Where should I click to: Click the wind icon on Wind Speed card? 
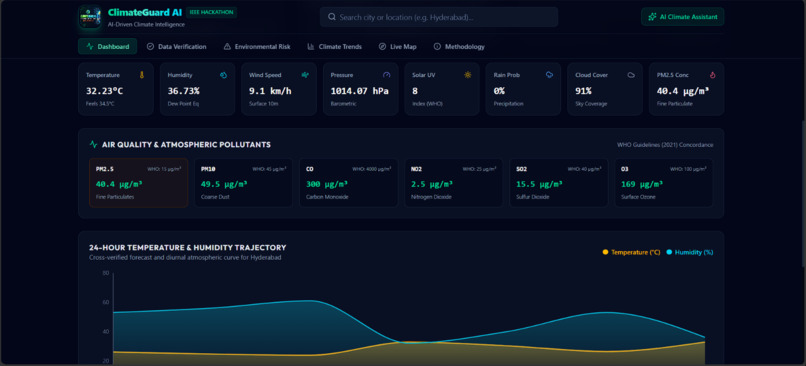tap(305, 75)
